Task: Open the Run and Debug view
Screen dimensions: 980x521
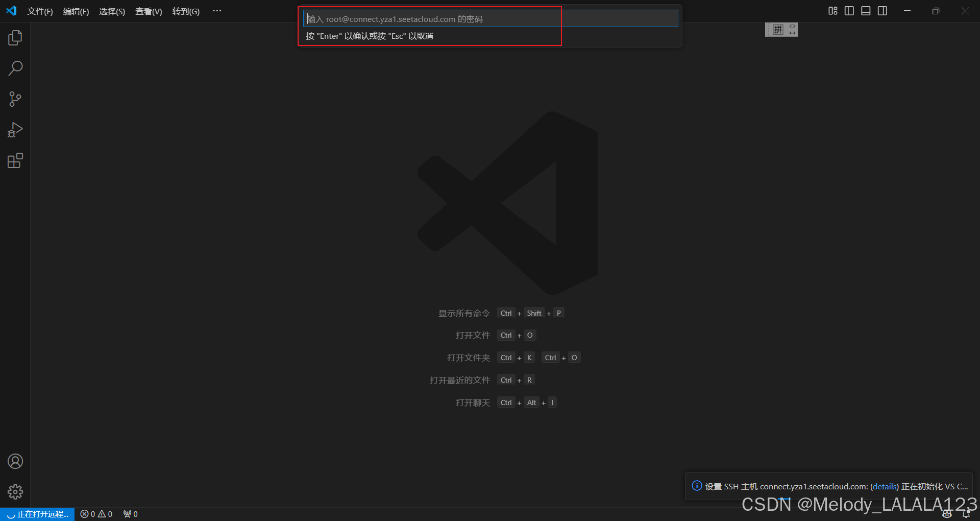Action: 15,130
